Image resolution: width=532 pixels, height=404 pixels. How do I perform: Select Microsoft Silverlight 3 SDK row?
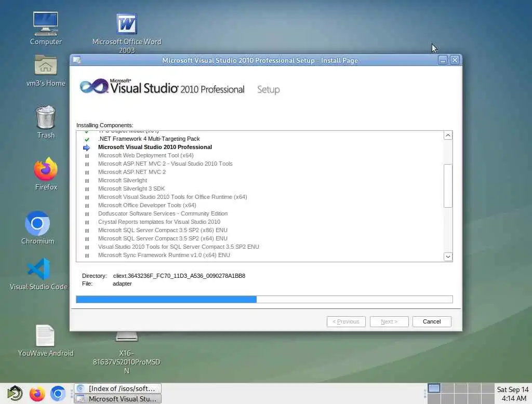pyautogui.click(x=131, y=188)
